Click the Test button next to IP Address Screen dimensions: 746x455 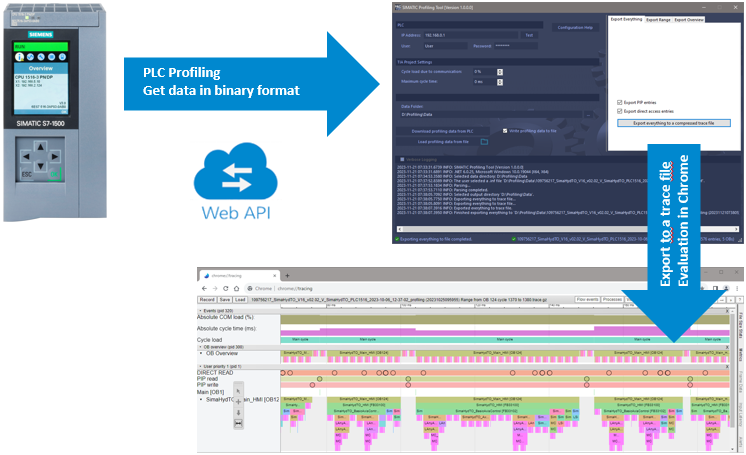click(529, 35)
